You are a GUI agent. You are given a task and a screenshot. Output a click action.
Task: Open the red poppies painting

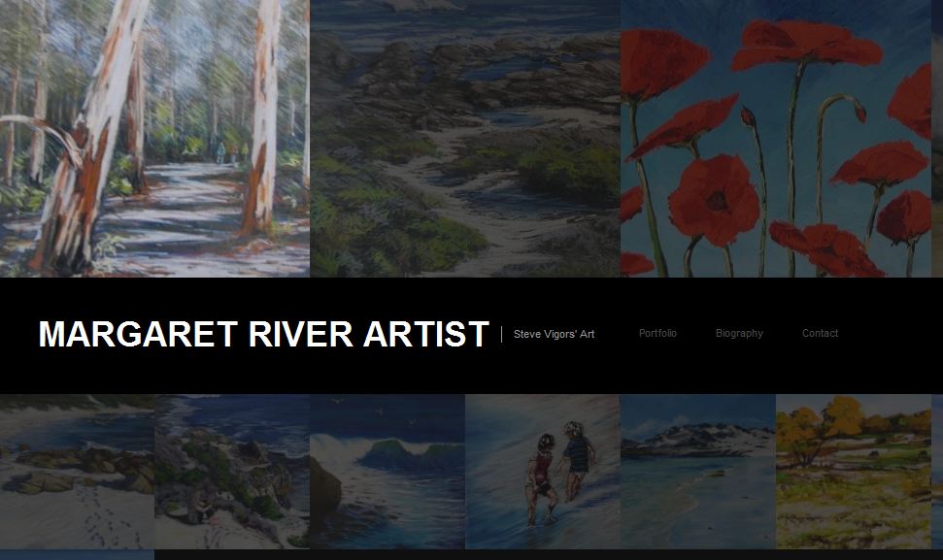(776, 138)
